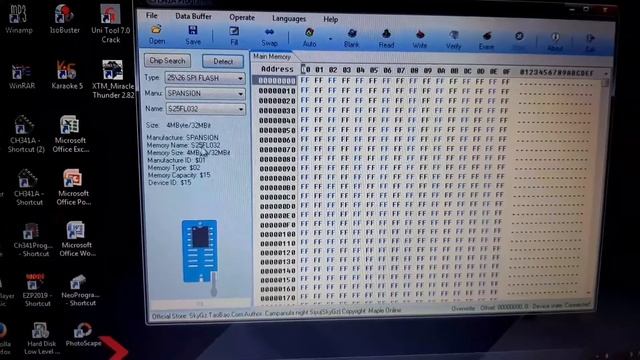Select the Hard Disk Low Level icon
Viewport: 640px width, 360px height.
(x=41, y=339)
